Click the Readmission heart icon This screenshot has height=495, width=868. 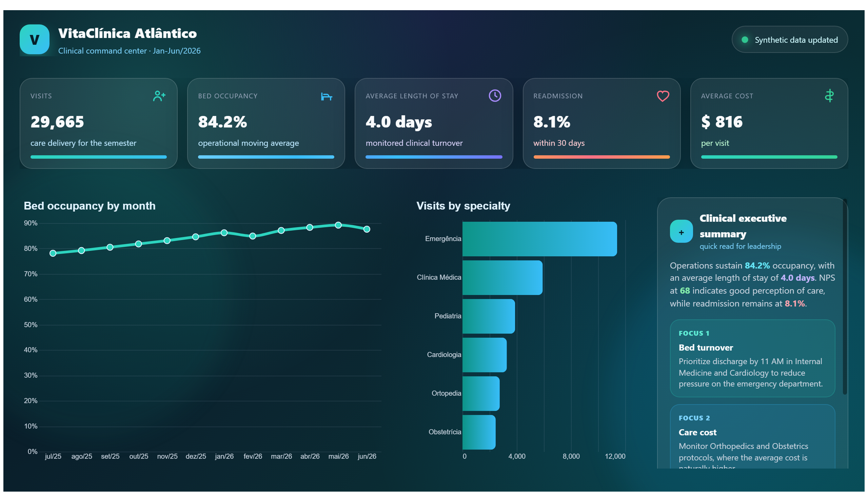coord(663,96)
